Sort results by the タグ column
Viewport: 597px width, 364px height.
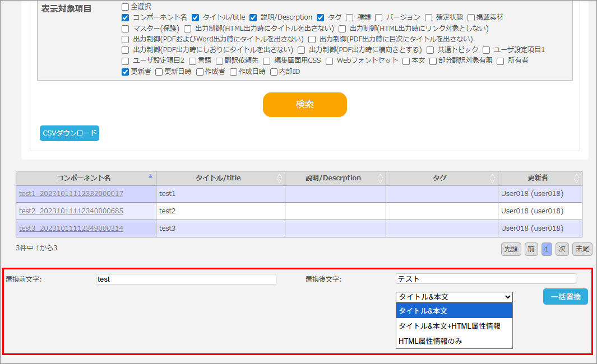[492, 178]
